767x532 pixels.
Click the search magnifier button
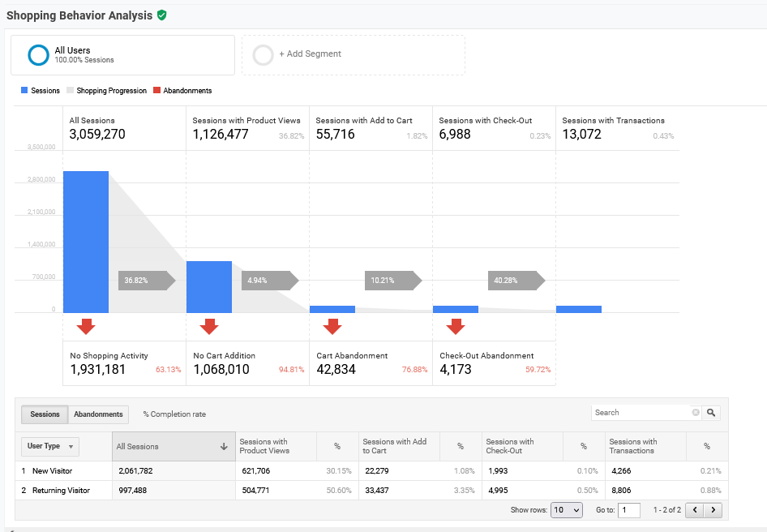coord(711,413)
